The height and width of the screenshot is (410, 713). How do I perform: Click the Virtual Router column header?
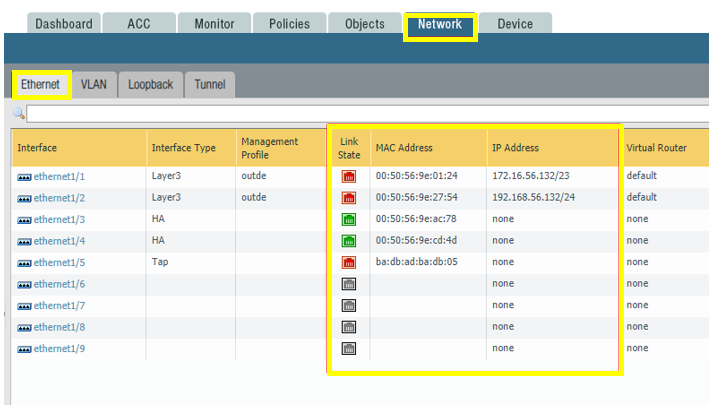(x=665, y=148)
